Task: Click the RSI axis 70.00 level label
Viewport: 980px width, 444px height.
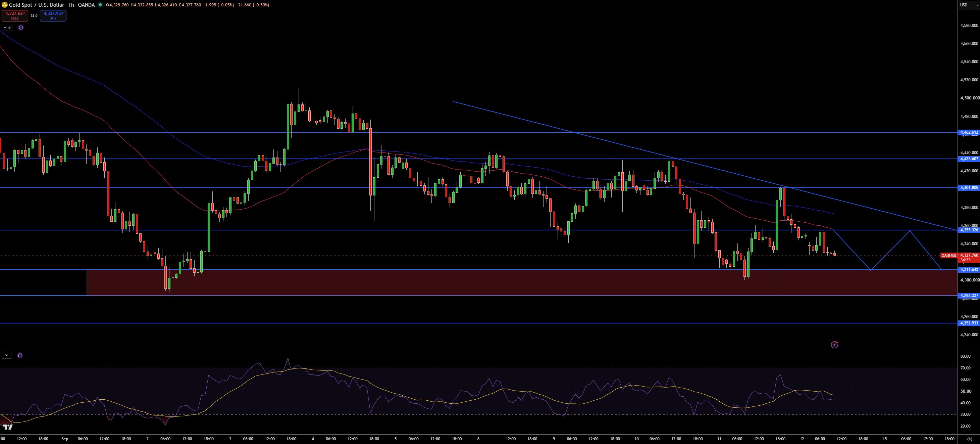Action: point(965,368)
